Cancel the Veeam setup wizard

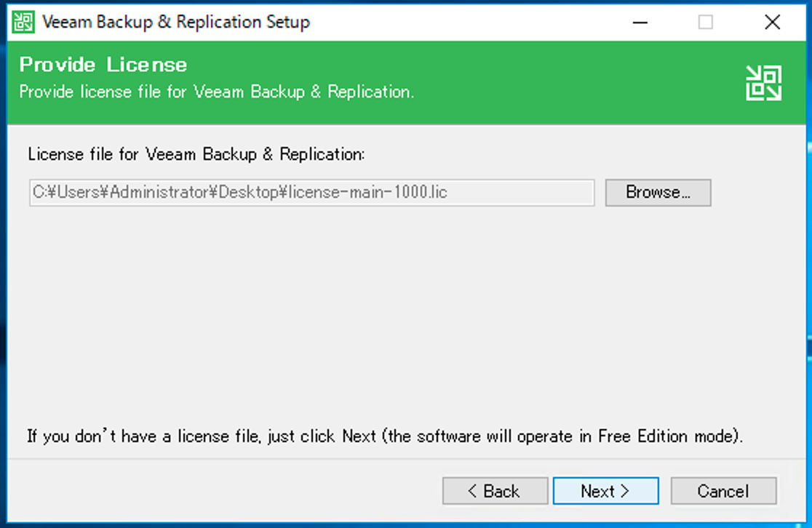click(x=723, y=491)
